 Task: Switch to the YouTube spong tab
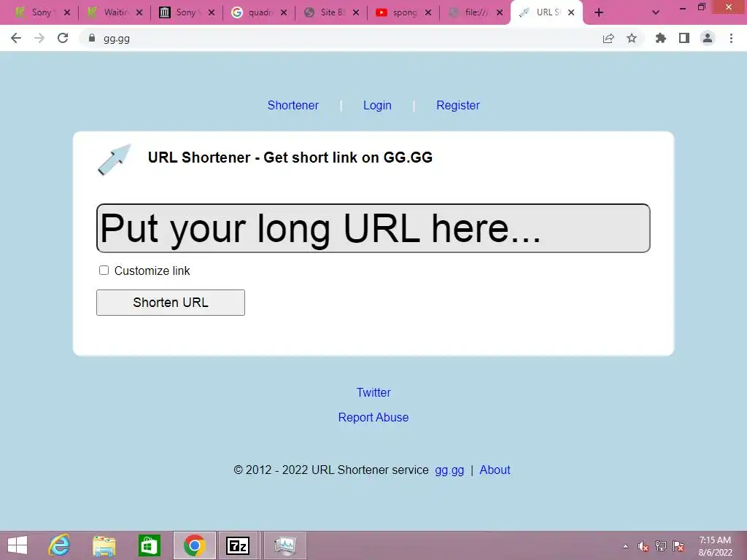point(403,12)
